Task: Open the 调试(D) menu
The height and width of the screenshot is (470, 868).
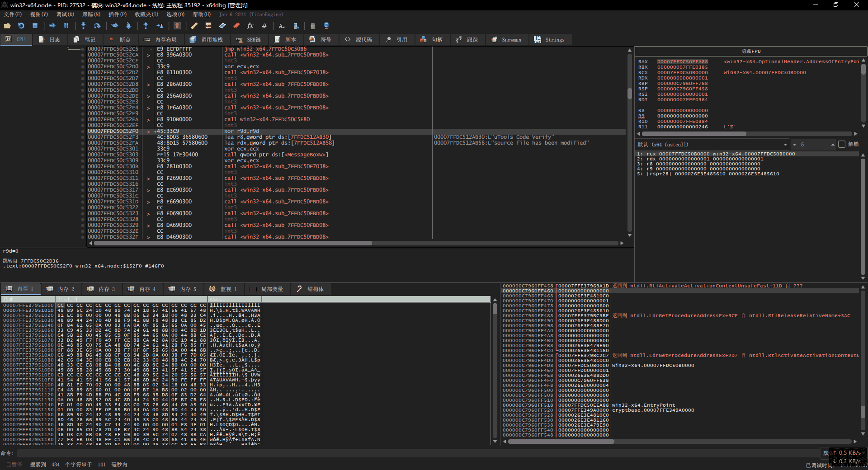Action: (x=65, y=14)
